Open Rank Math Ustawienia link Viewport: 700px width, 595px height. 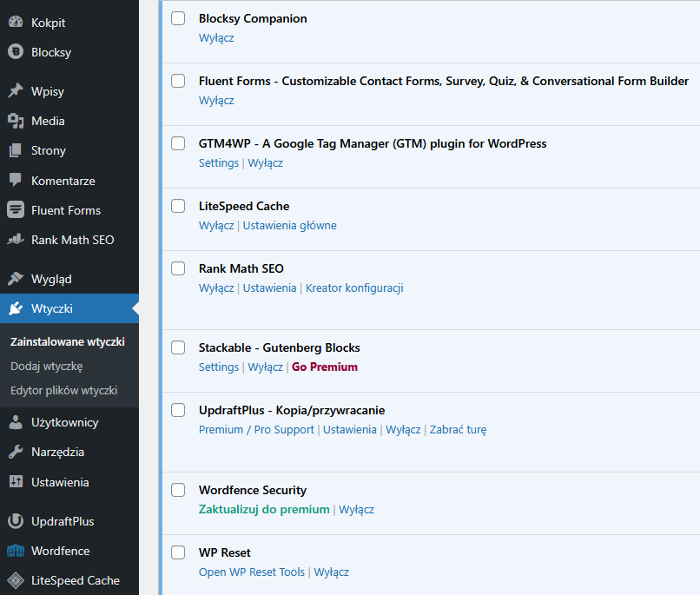click(269, 288)
